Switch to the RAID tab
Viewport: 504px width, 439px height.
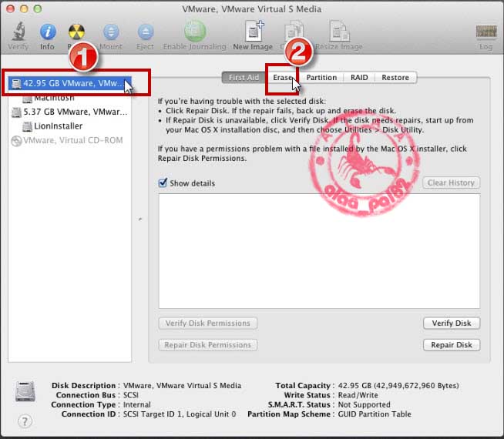359,77
